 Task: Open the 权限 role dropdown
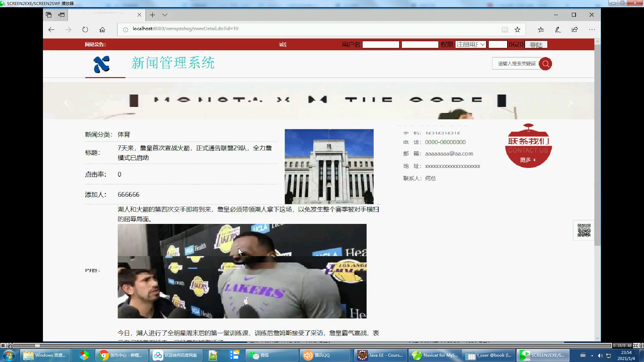[471, 45]
